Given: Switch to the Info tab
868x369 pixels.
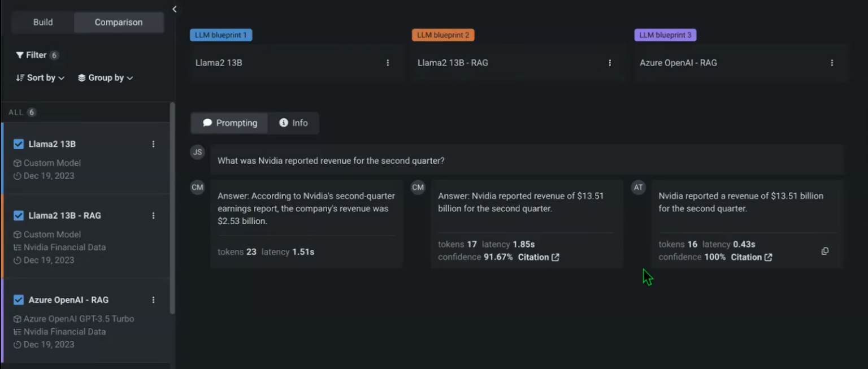Looking at the screenshot, I should (293, 123).
